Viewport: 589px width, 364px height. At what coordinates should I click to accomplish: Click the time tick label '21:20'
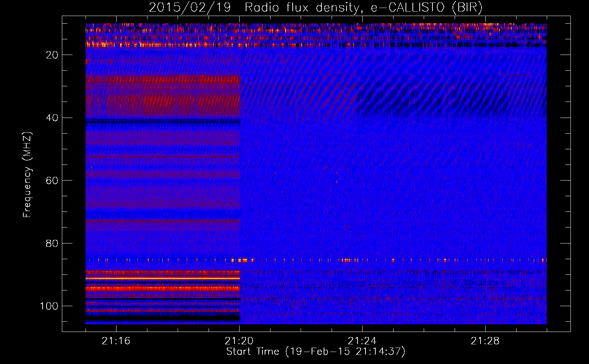pyautogui.click(x=239, y=341)
